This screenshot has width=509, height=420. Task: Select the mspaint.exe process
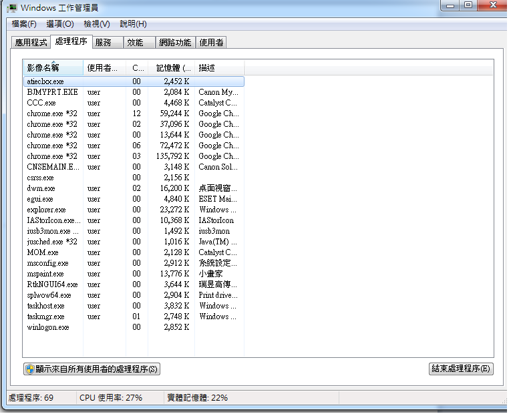[x=134, y=274]
